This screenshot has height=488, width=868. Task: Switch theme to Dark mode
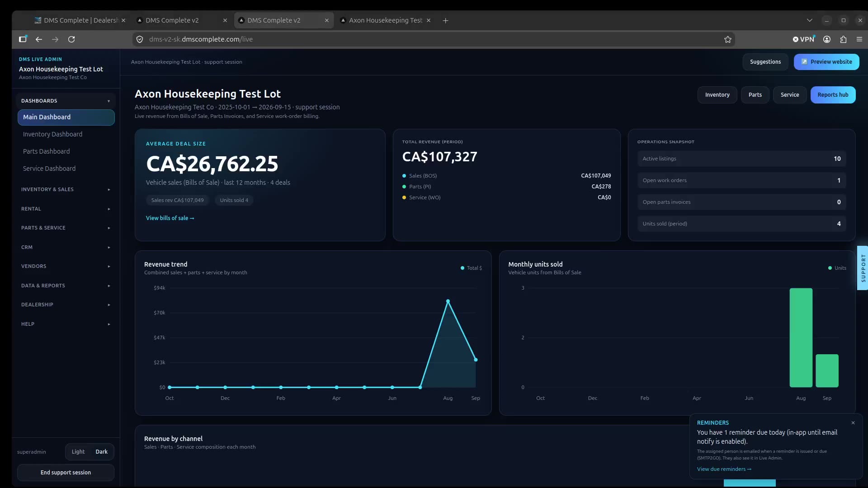(x=102, y=452)
